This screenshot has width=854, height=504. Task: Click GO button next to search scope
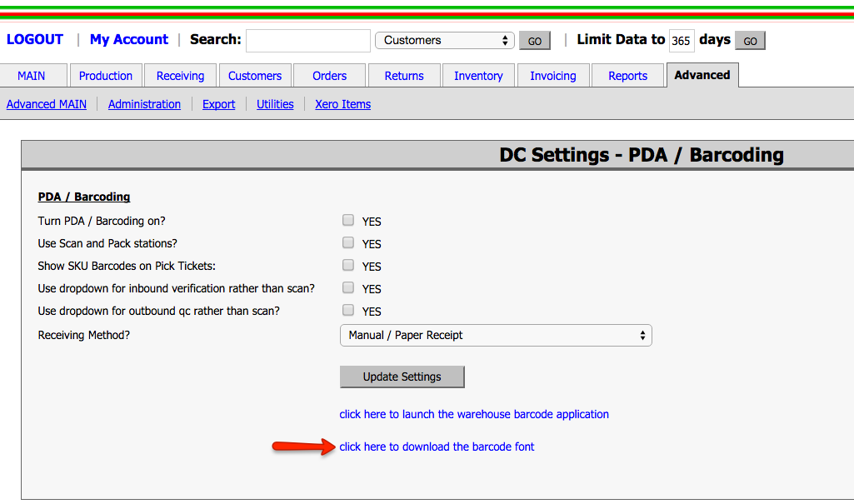click(x=535, y=41)
